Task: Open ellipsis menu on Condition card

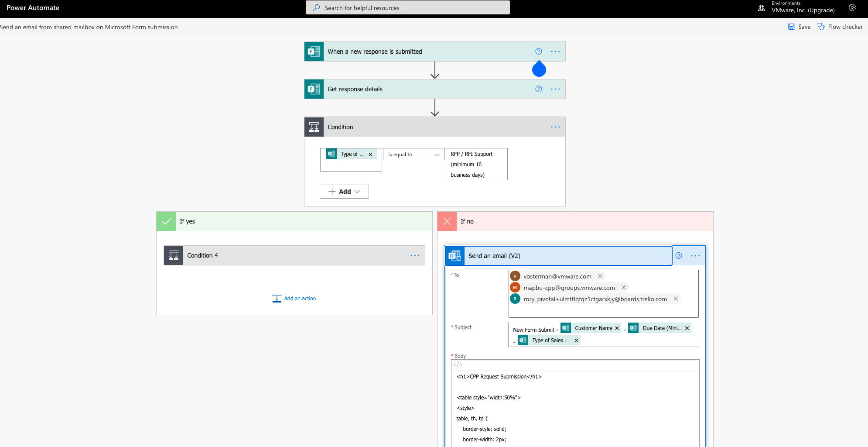Action: pos(555,127)
